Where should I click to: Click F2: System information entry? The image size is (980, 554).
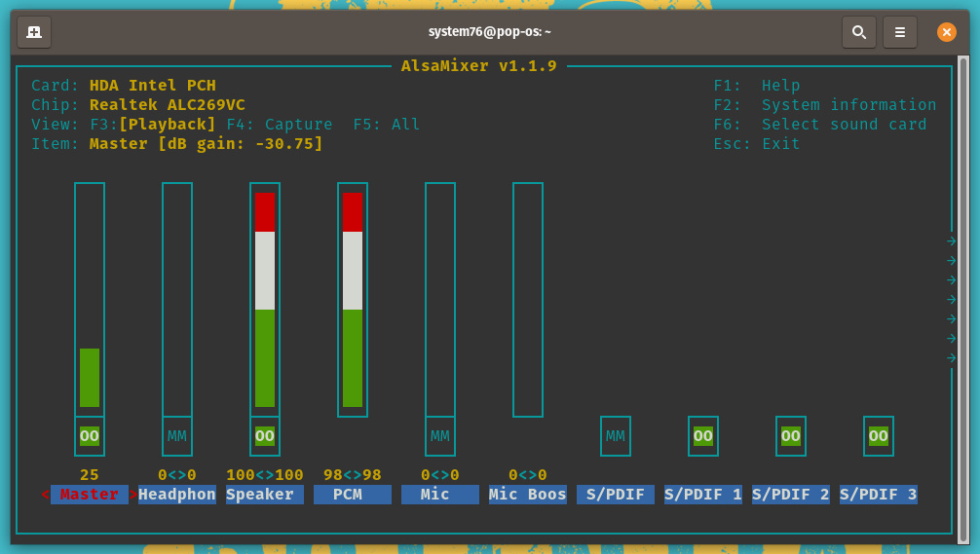(x=825, y=105)
